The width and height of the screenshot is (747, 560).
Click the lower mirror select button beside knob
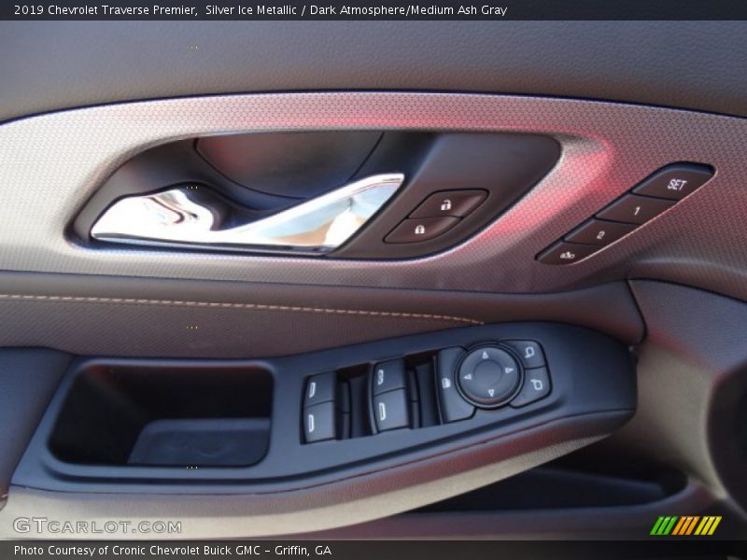534,385
